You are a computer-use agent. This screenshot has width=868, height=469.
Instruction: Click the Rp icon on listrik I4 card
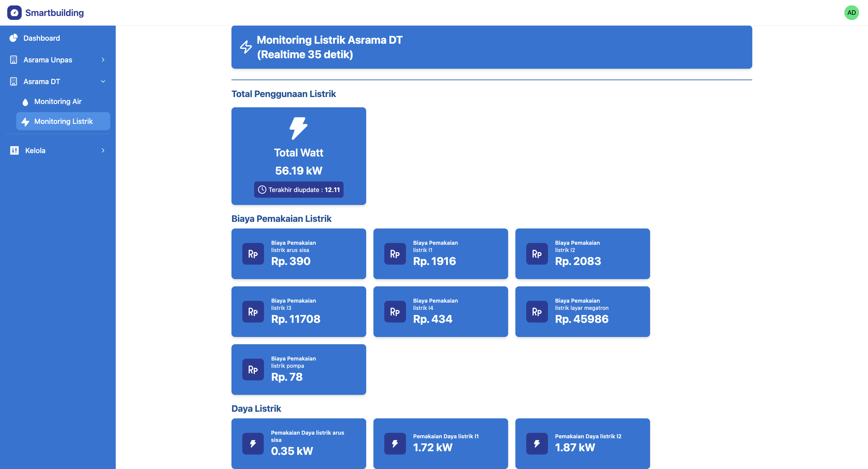[x=395, y=312]
